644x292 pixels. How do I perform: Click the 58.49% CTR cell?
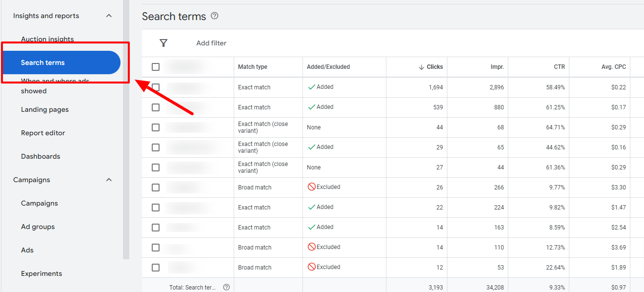[556, 87]
